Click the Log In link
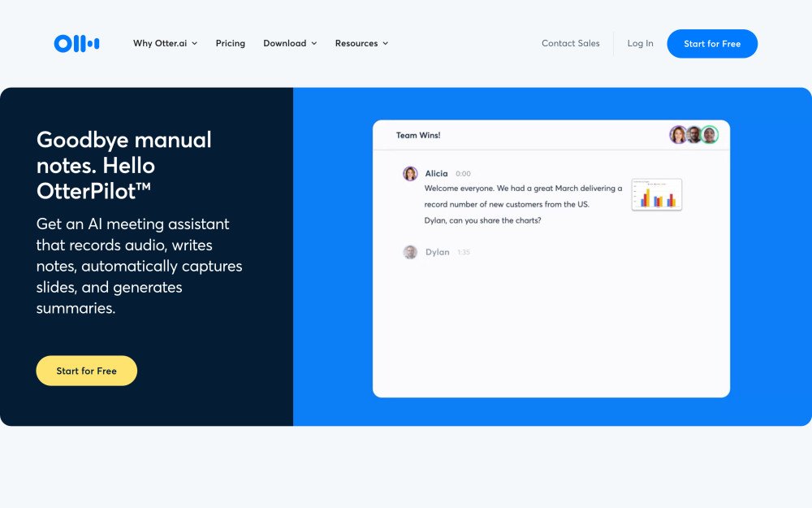The height and width of the screenshot is (508, 812). point(640,44)
